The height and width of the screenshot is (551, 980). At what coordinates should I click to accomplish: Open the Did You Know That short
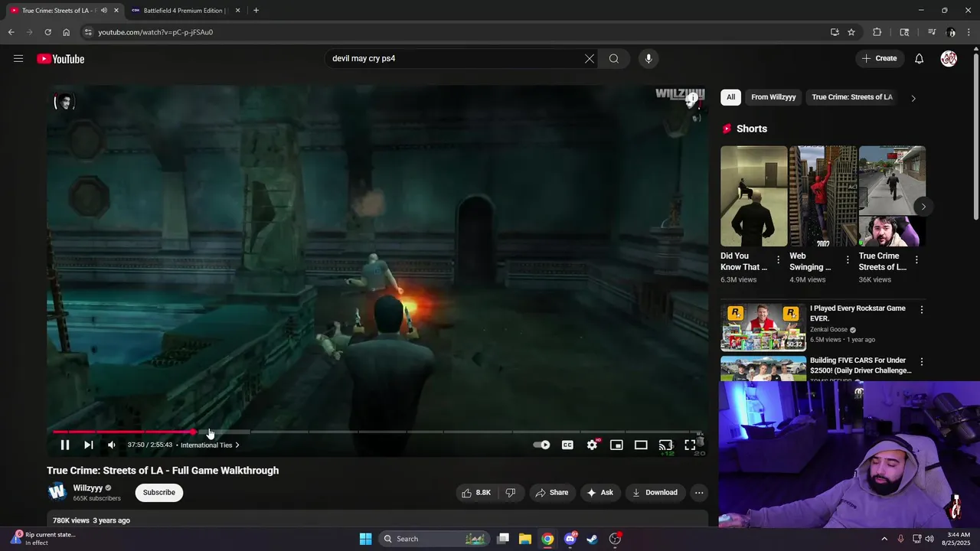753,196
